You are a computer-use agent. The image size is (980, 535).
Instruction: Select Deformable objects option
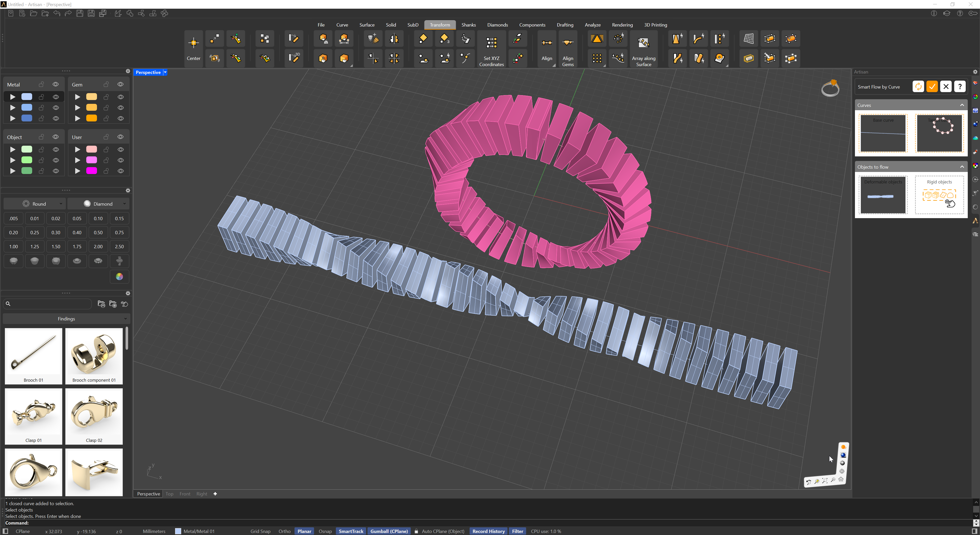[883, 195]
